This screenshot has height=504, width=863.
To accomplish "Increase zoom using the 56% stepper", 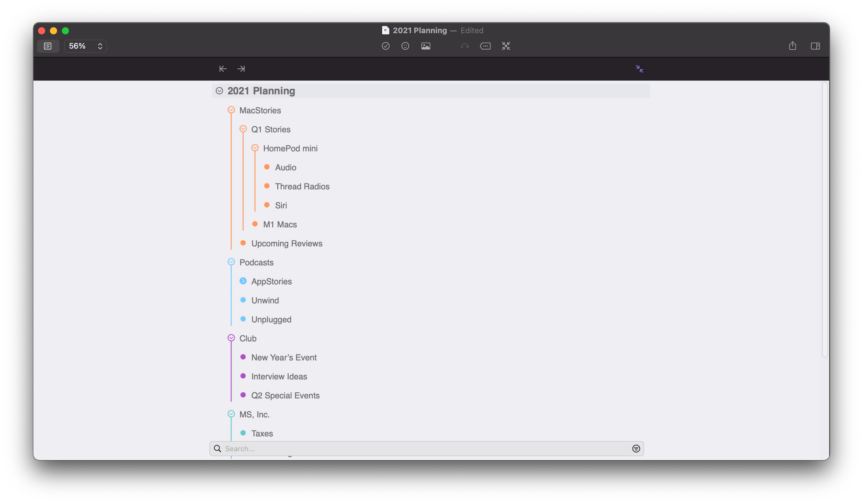I will coord(100,43).
